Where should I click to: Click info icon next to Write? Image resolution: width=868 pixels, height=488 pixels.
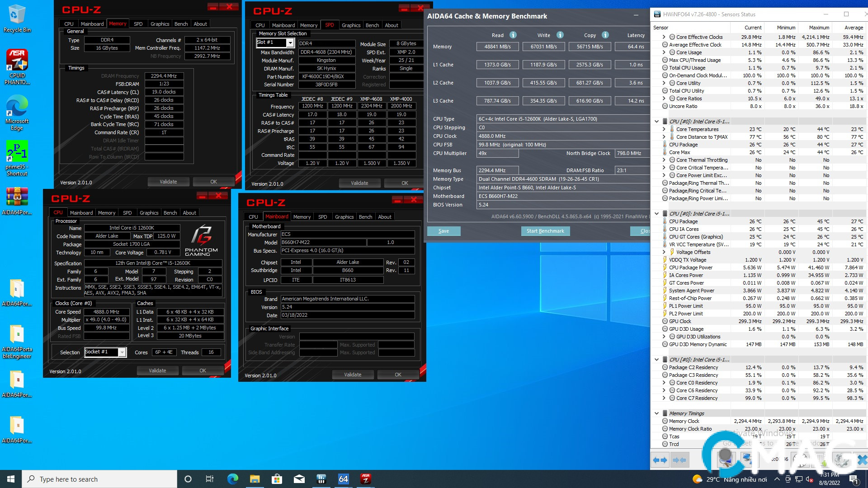560,35
